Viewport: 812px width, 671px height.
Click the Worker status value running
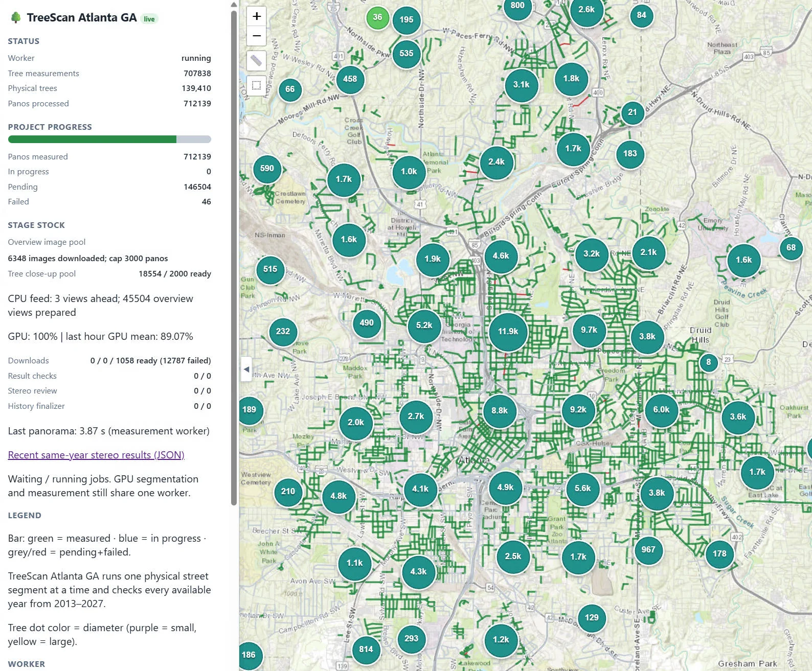(196, 58)
